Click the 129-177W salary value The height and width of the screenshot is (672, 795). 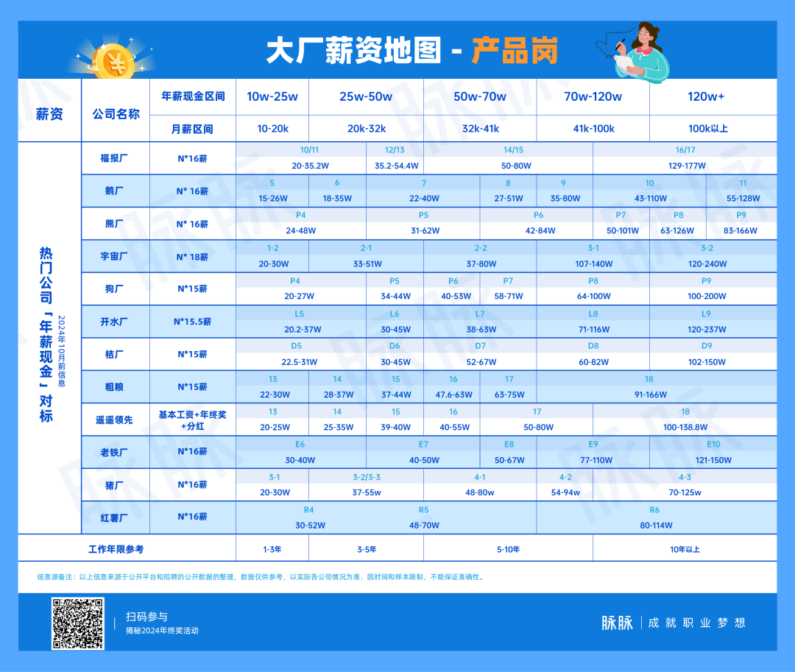pos(687,166)
